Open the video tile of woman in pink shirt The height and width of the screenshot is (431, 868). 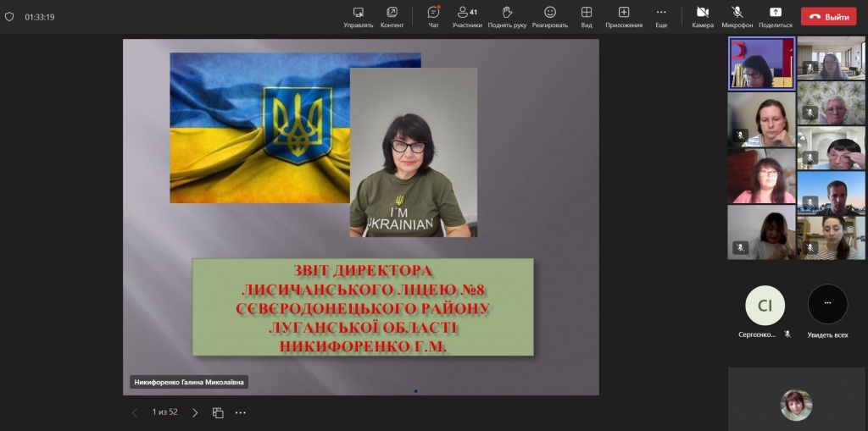click(761, 176)
